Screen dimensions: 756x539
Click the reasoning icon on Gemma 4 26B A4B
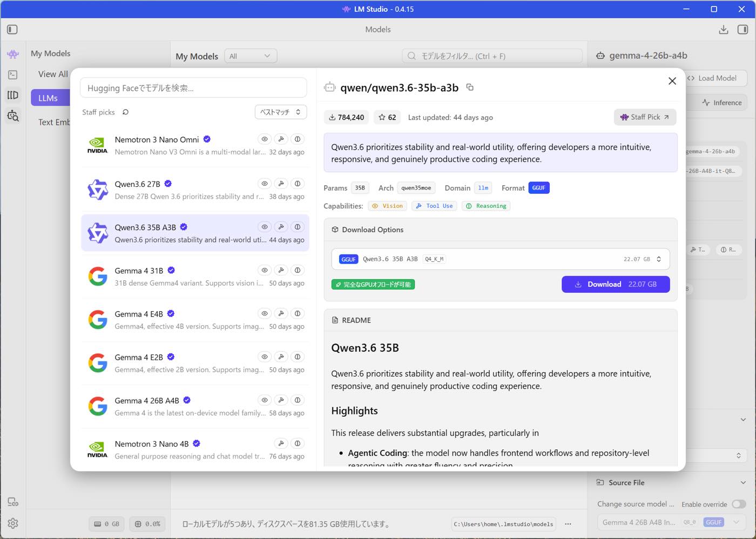[298, 400]
